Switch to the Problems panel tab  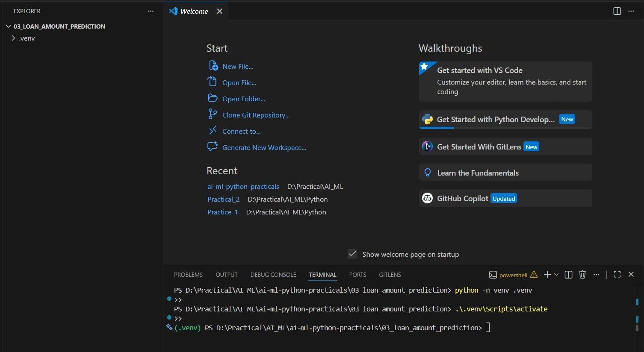(188, 275)
